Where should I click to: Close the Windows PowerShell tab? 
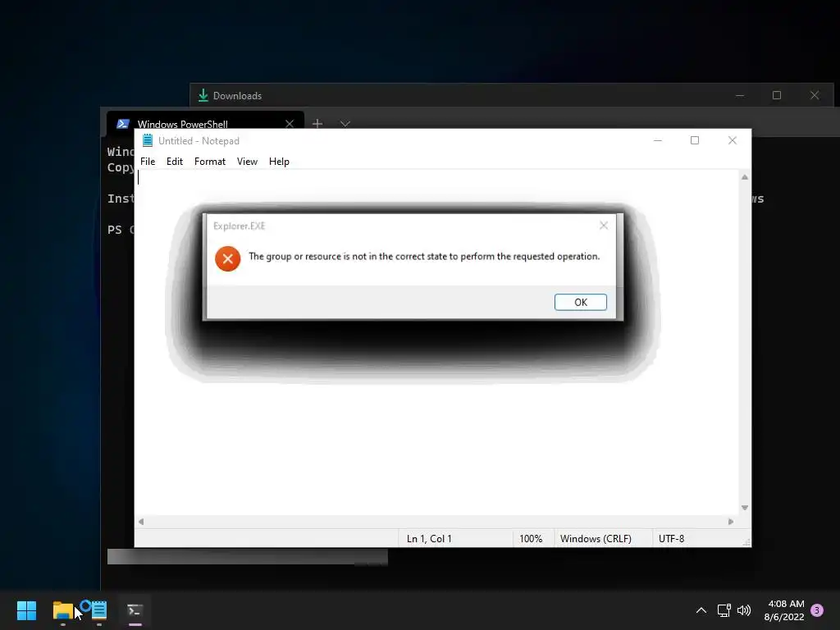coord(290,124)
